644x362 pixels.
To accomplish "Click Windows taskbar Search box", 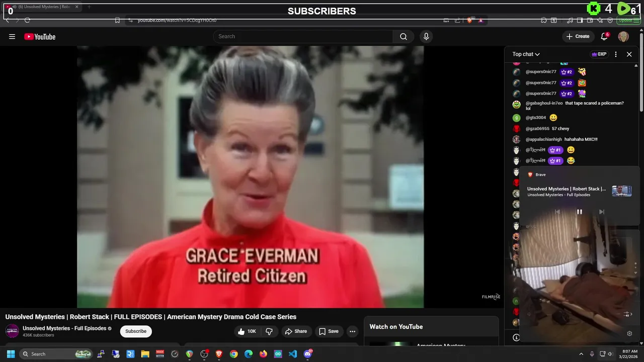I will [57, 354].
